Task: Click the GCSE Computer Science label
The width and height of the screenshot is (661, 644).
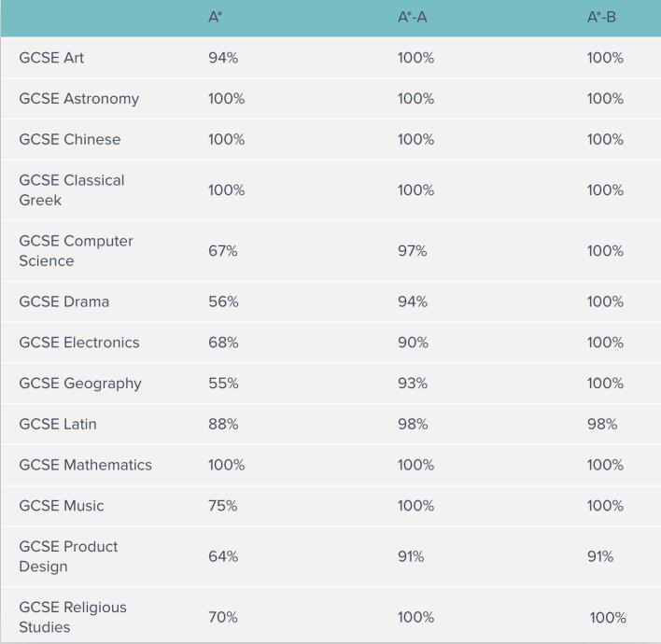Action: tap(76, 251)
